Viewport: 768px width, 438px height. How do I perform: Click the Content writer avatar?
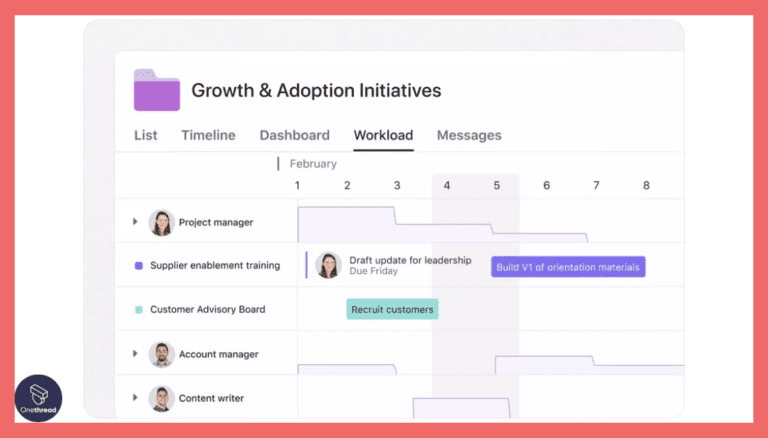tap(161, 398)
